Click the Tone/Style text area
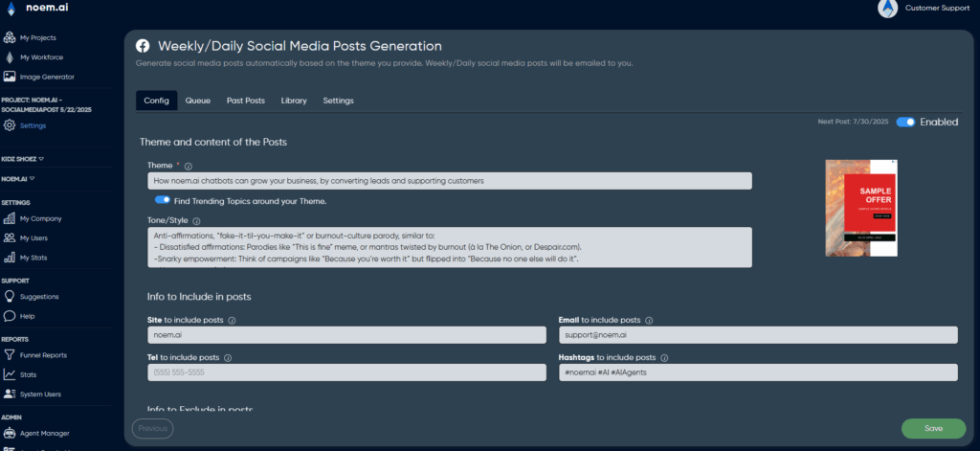Screen dimensions: 980x451 [450, 247]
